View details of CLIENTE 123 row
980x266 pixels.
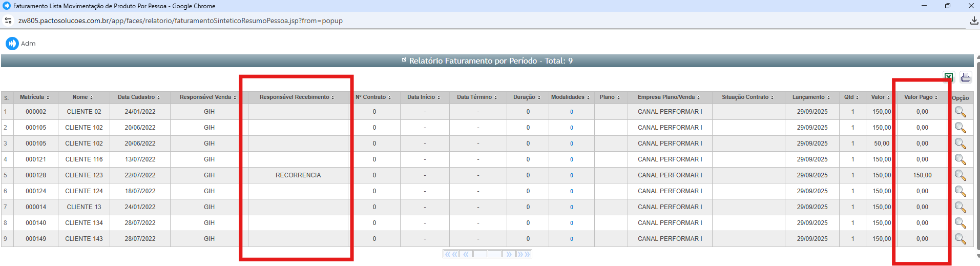[960, 175]
